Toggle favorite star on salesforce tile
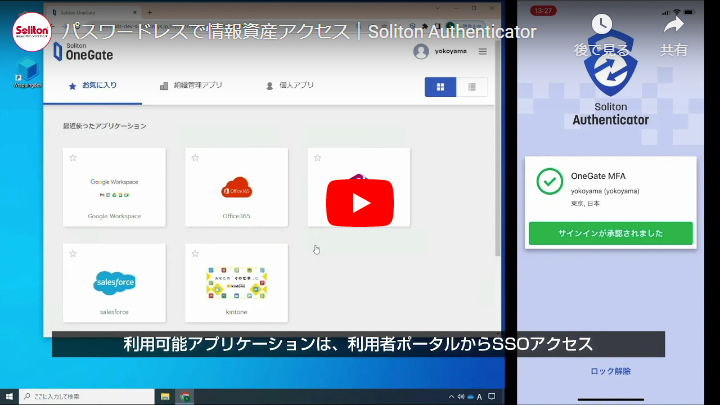 [x=73, y=253]
